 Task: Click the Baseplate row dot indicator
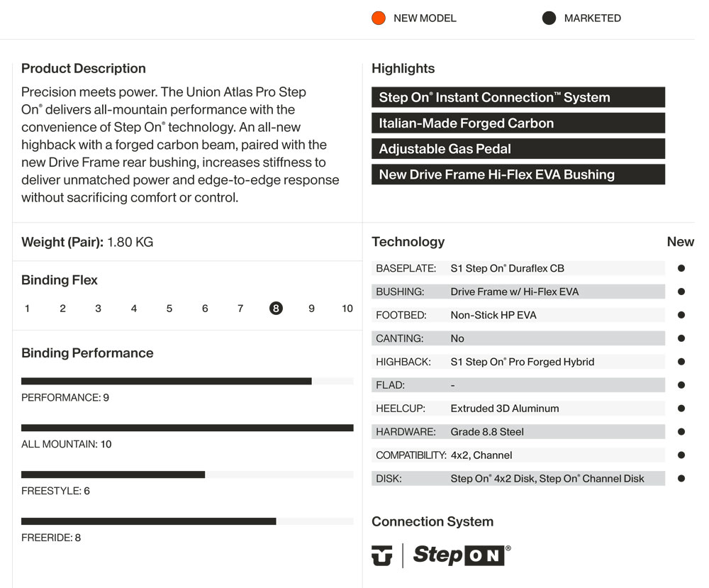681,269
